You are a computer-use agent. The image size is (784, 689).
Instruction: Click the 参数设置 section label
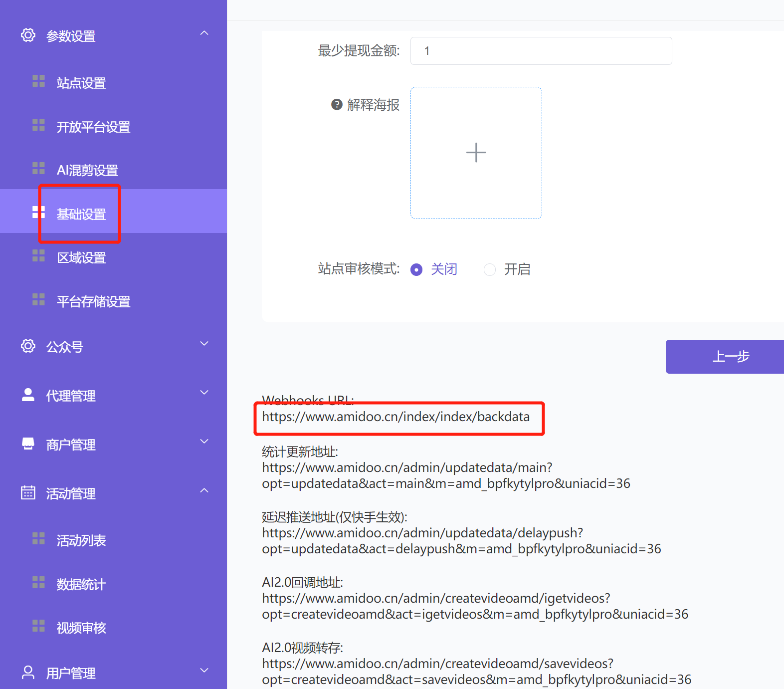[71, 36]
